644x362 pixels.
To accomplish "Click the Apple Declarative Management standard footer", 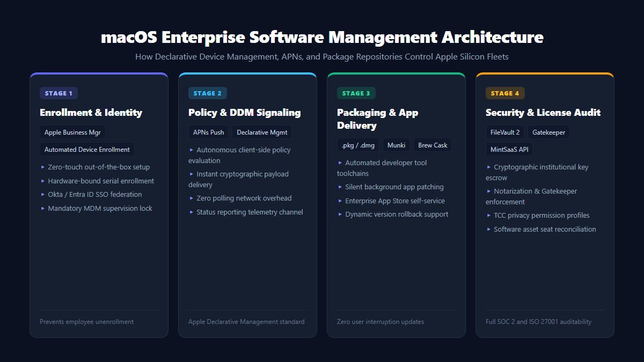I will (246, 322).
